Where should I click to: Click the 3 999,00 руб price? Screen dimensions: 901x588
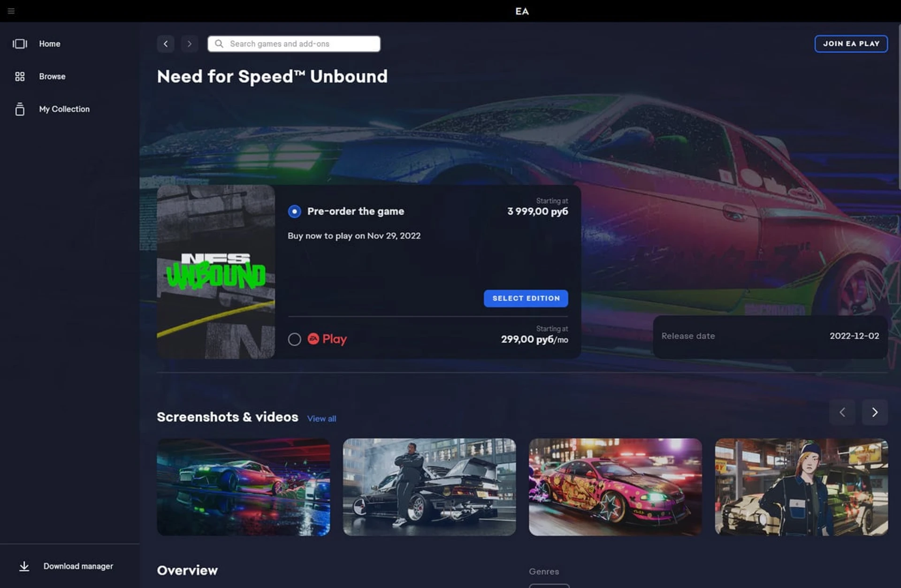(537, 212)
